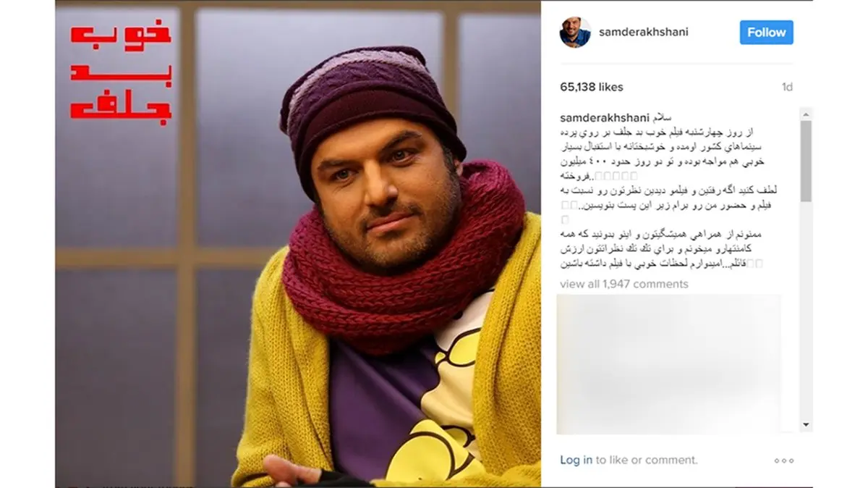The height and width of the screenshot is (488, 868).
Task: Click the scrollbar up arrow in caption
Action: tap(806, 114)
